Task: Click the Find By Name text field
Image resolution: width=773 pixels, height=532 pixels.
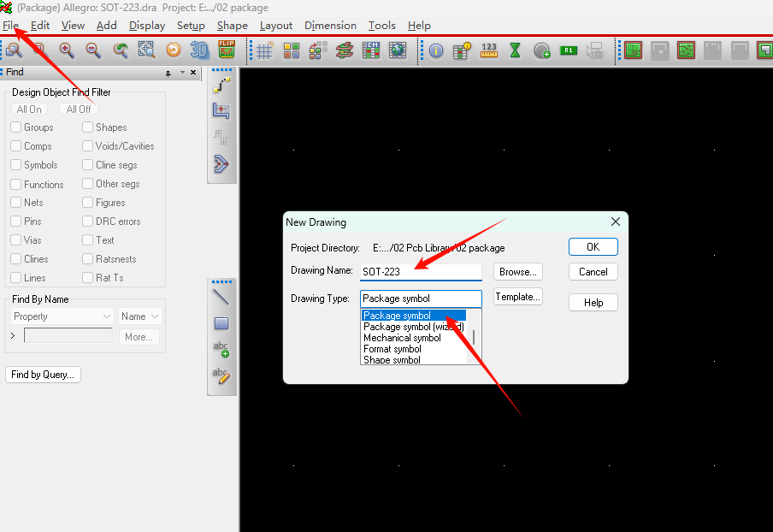Action: [68, 336]
